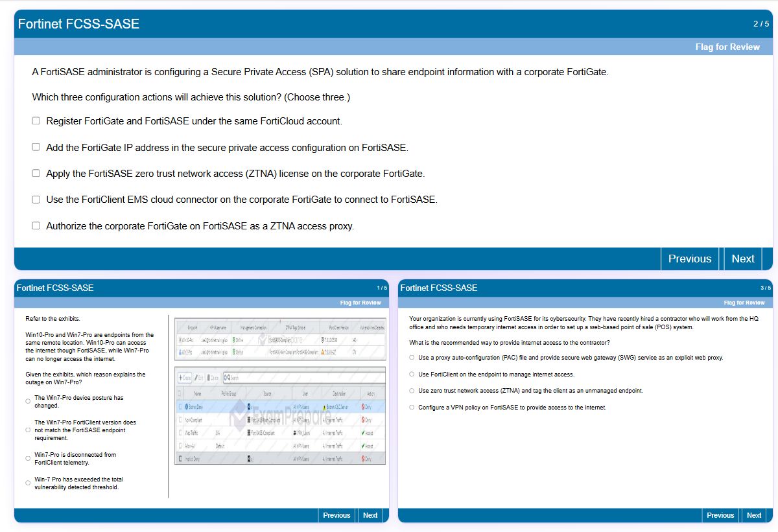Image resolution: width=778 pixels, height=532 pixels.
Task: Click Next on the question 1 / 5 card
Action: (x=370, y=515)
